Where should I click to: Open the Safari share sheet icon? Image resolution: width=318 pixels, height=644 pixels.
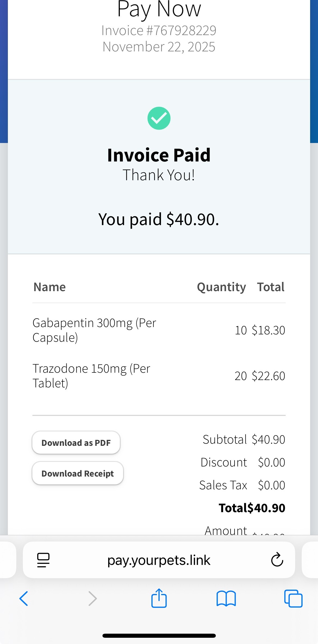[159, 598]
